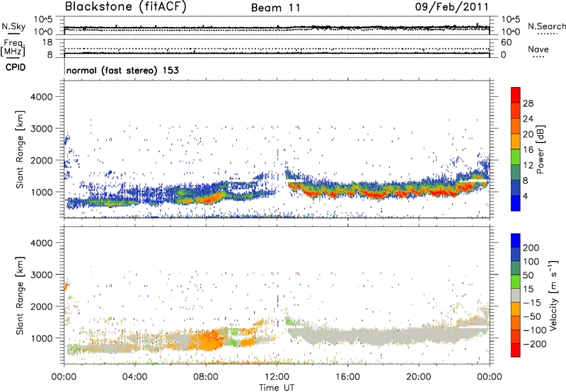Click the '16:00' time tick label
The image size is (566, 392).
[x=347, y=377]
